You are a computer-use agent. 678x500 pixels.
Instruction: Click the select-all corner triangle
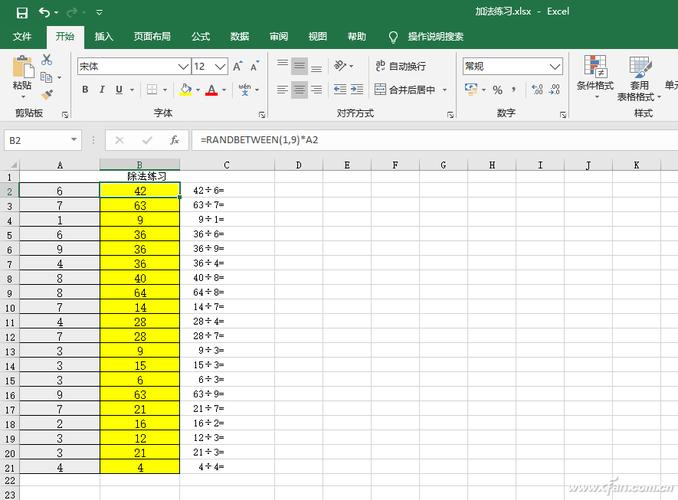12,165
